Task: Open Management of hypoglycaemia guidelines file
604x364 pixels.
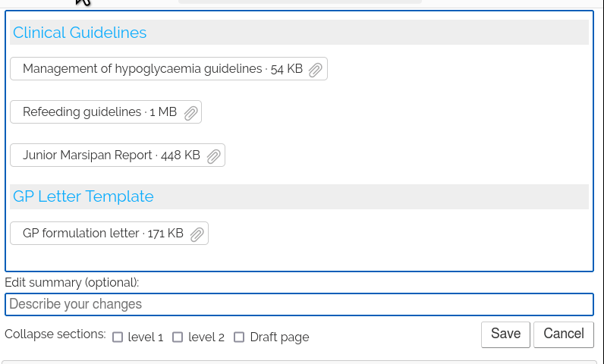Action: point(142,69)
